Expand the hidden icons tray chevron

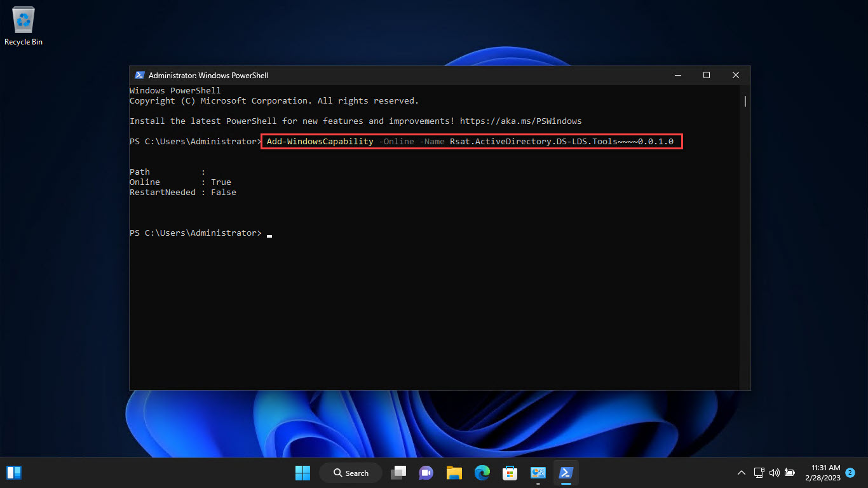[x=742, y=473]
